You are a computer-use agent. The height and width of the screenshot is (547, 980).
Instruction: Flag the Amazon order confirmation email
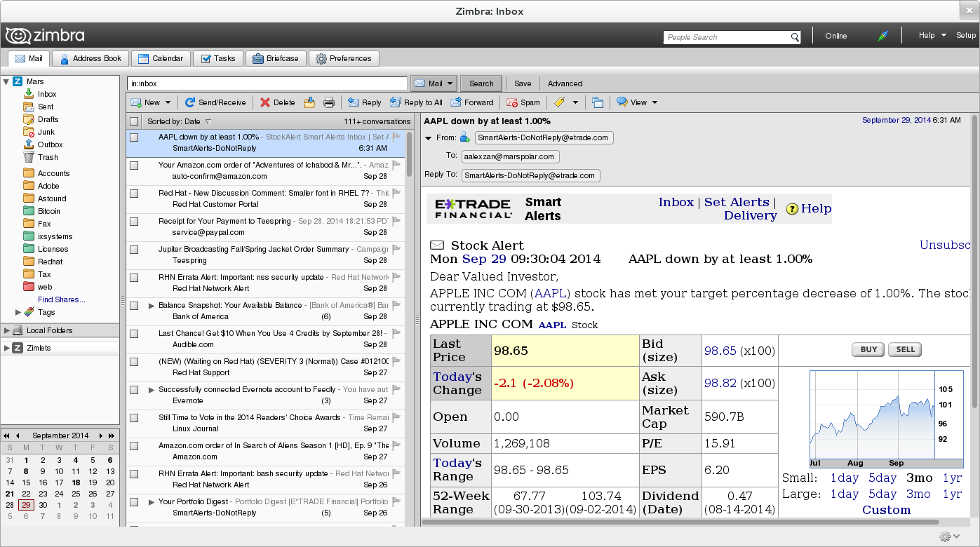tap(396, 166)
